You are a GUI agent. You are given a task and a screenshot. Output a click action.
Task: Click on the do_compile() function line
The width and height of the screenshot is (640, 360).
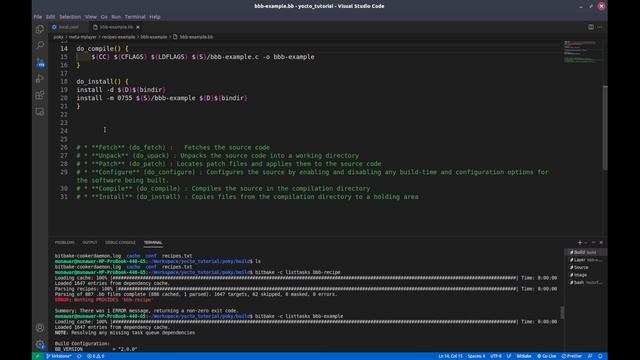pos(102,49)
